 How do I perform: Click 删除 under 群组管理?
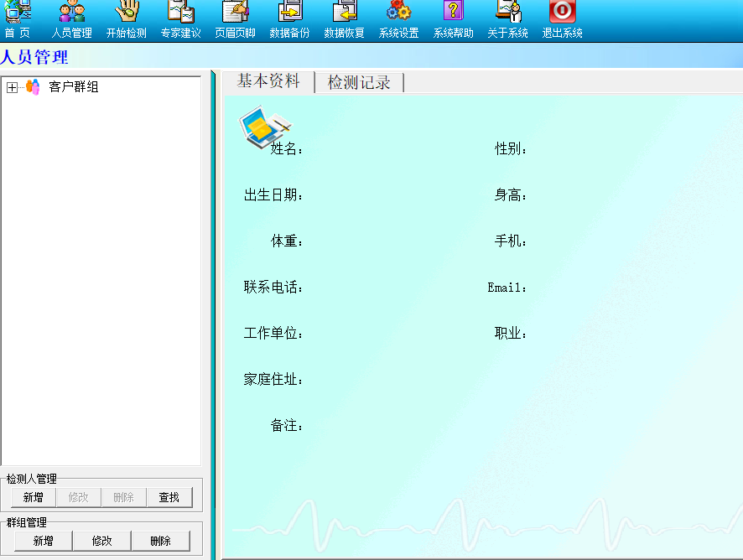pos(160,542)
